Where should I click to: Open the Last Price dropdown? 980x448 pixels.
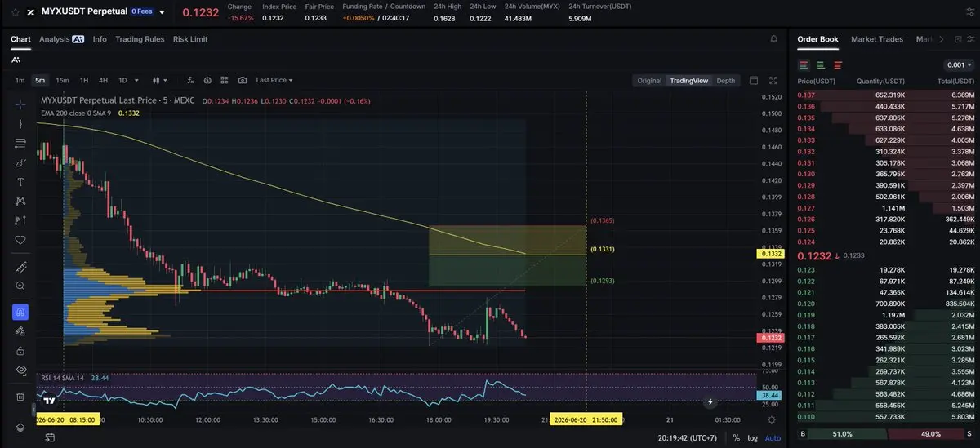[274, 80]
